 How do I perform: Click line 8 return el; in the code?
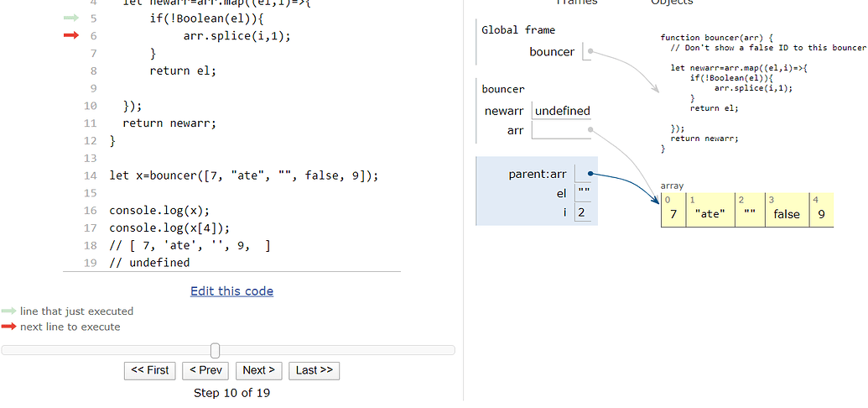click(182, 71)
